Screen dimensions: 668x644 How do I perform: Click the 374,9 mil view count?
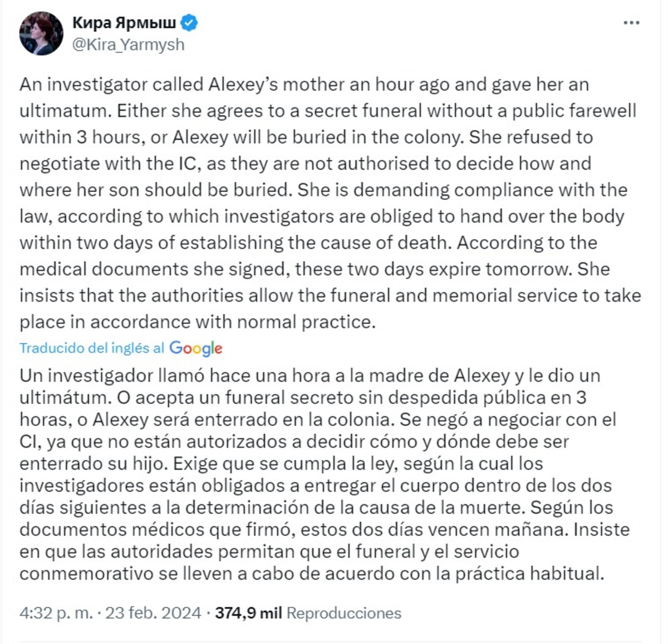248,613
